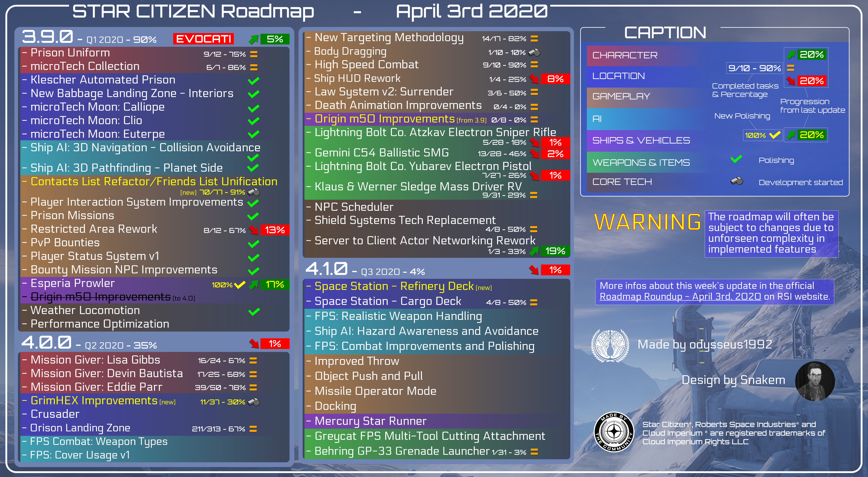Click the green checkmark beside Prison Missions
The height and width of the screenshot is (477, 868).
coord(253,216)
